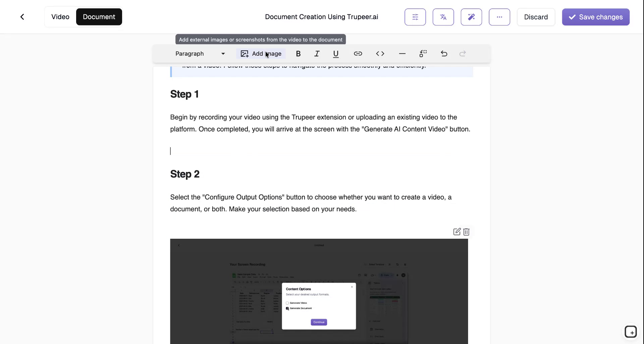Open the more options menu

click(499, 17)
